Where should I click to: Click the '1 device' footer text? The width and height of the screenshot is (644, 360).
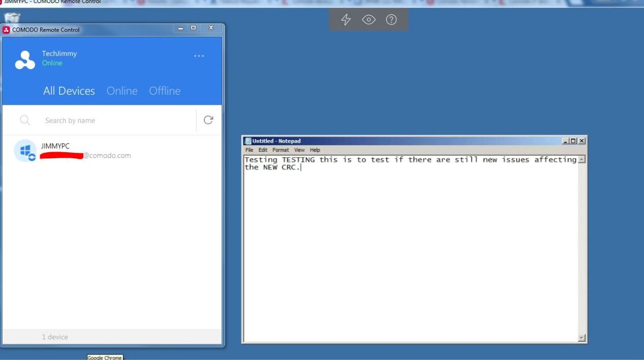[x=55, y=337]
